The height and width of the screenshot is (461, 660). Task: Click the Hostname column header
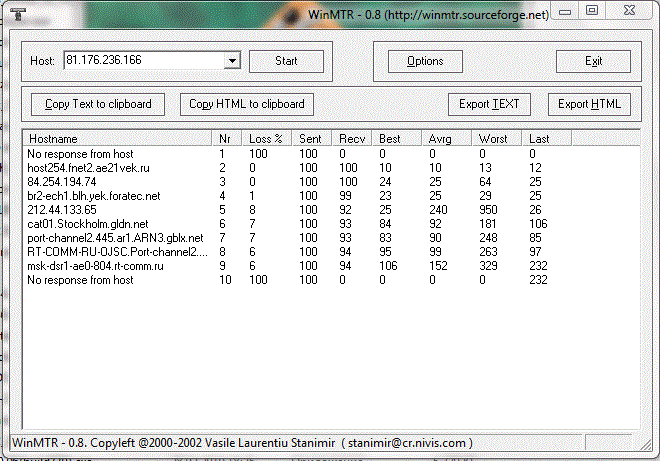point(117,139)
